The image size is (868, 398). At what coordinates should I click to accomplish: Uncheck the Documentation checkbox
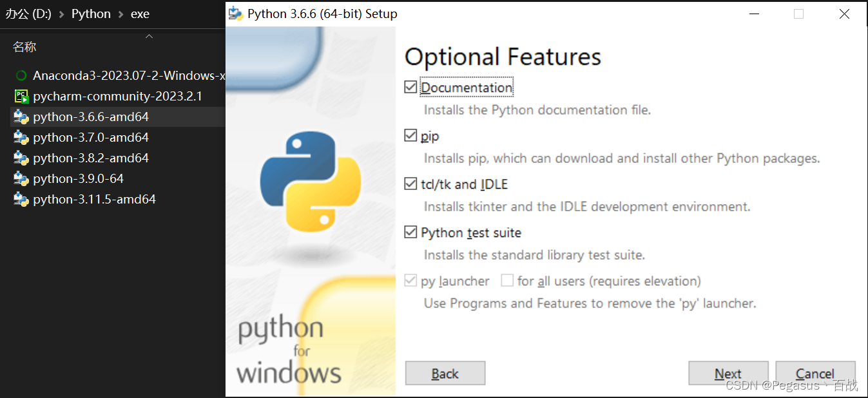[x=410, y=87]
